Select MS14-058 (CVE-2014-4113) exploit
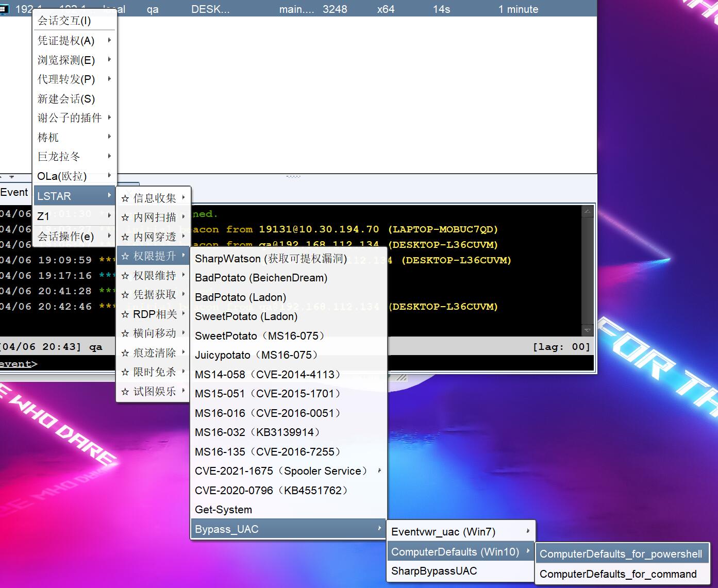Screen dimensions: 718x588 [289, 374]
